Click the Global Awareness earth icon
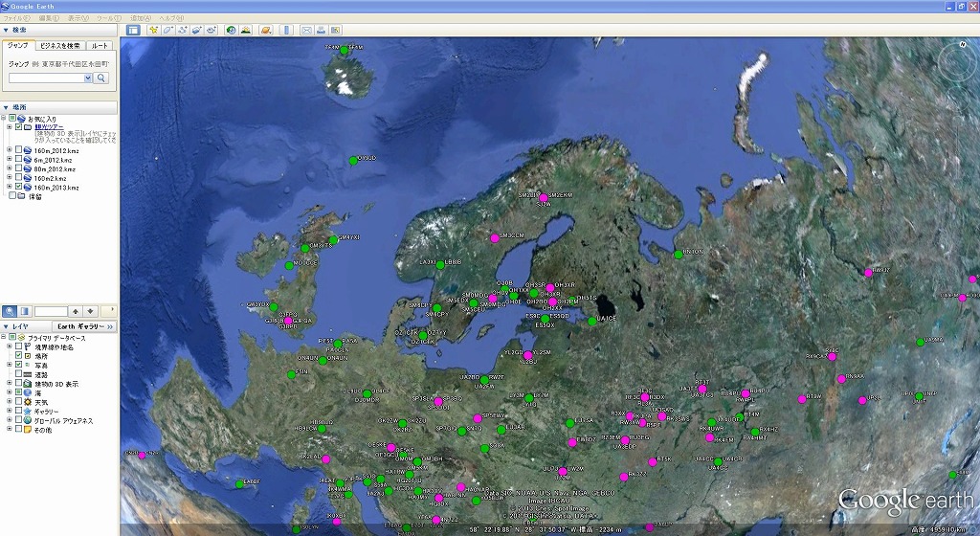 coord(28,421)
